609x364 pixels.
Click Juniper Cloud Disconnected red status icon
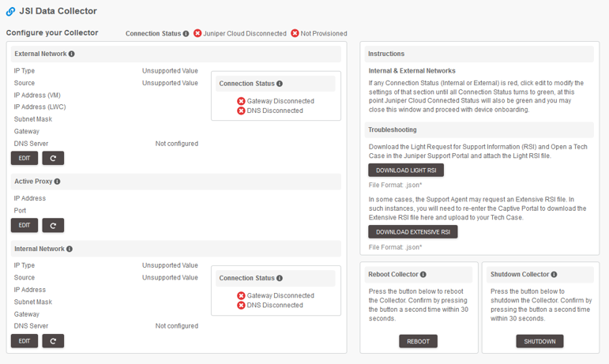tap(197, 34)
